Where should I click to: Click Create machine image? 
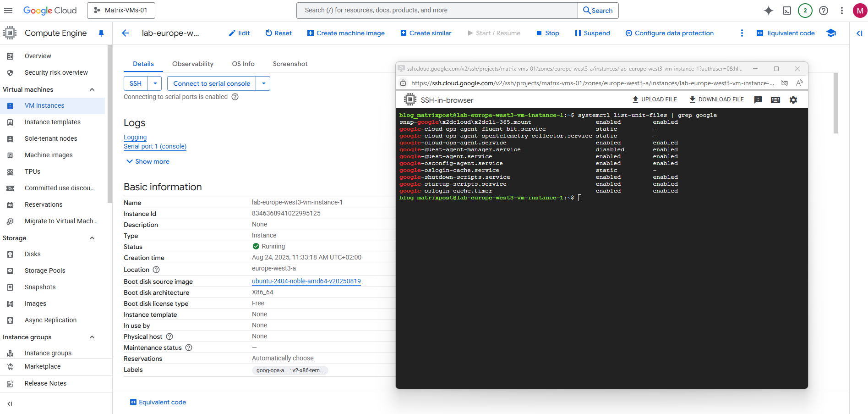[346, 33]
